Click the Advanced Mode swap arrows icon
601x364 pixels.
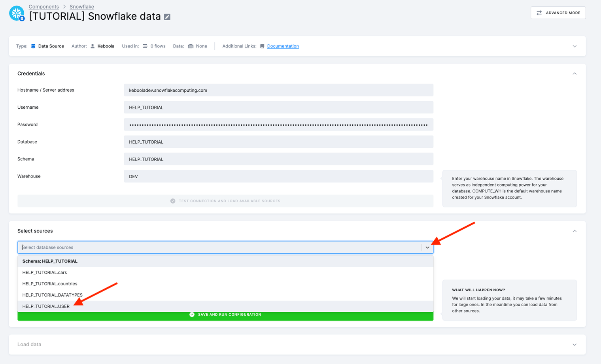(x=539, y=13)
